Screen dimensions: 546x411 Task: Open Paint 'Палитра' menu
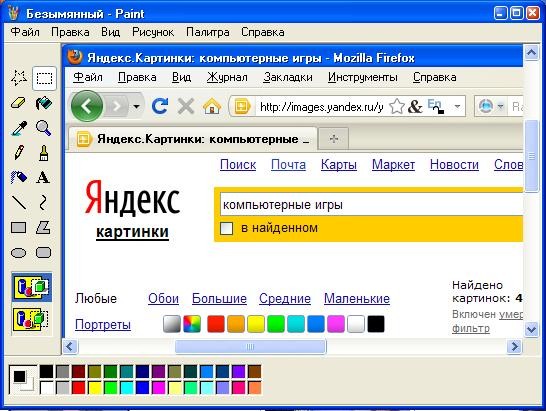(x=208, y=32)
